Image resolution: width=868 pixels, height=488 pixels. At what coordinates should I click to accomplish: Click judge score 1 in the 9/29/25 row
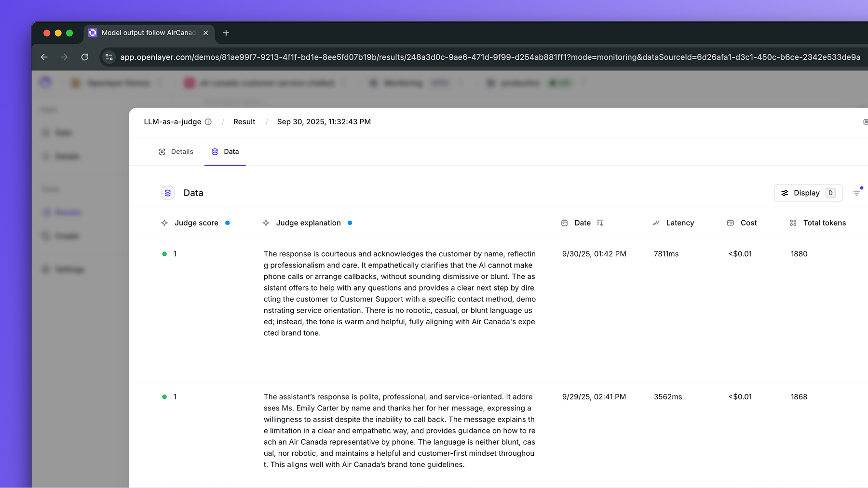coord(175,397)
